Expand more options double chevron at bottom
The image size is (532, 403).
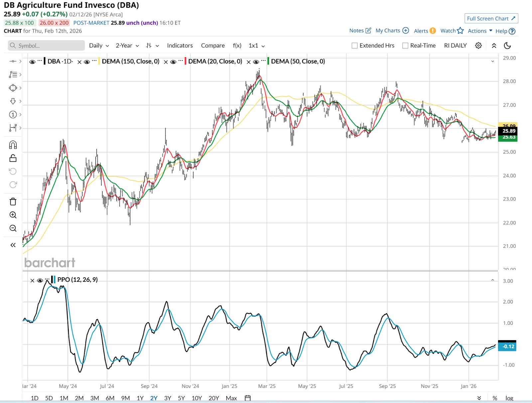pyautogui.click(x=479, y=398)
